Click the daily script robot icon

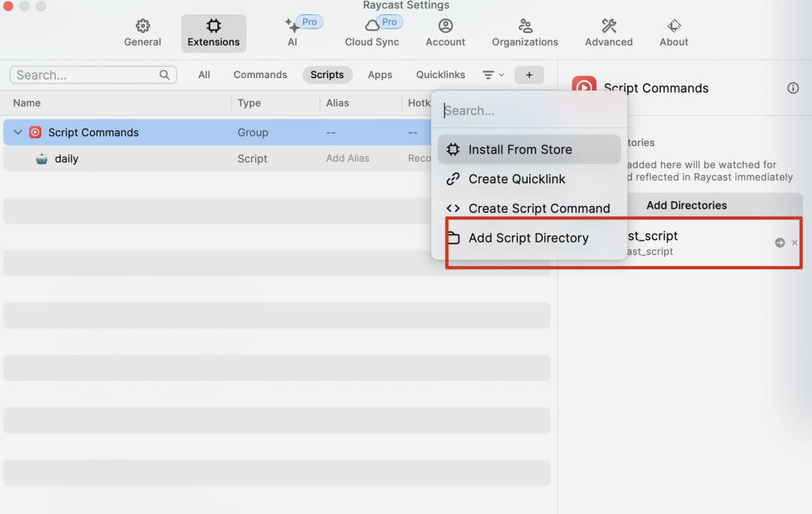[42, 159]
